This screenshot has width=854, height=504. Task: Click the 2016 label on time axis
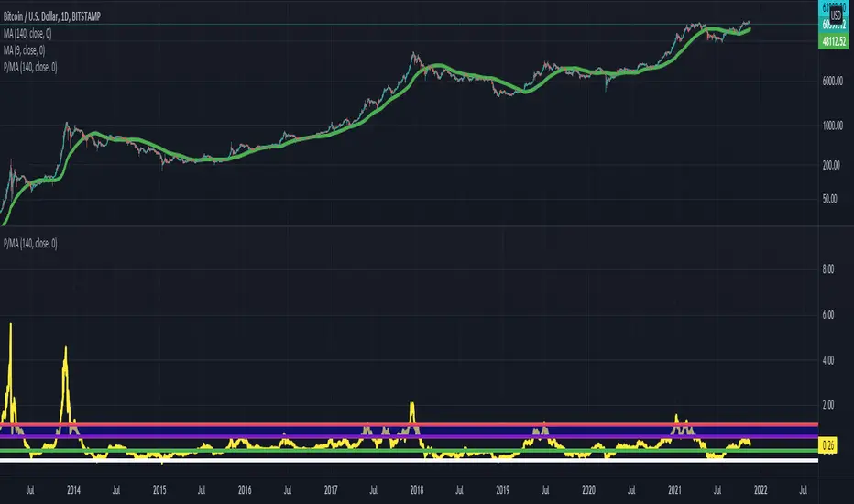click(x=245, y=490)
